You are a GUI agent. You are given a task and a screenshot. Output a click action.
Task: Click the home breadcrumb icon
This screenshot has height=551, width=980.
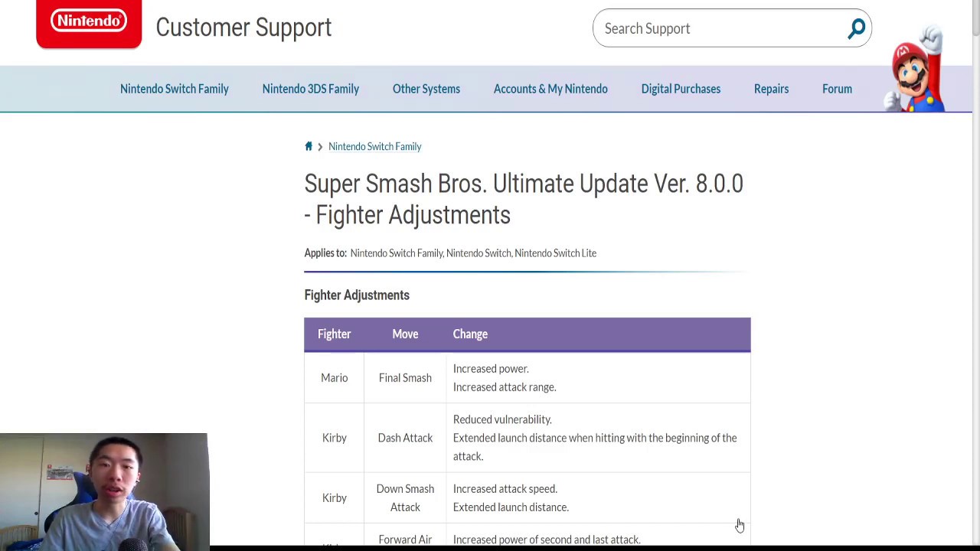tap(309, 146)
